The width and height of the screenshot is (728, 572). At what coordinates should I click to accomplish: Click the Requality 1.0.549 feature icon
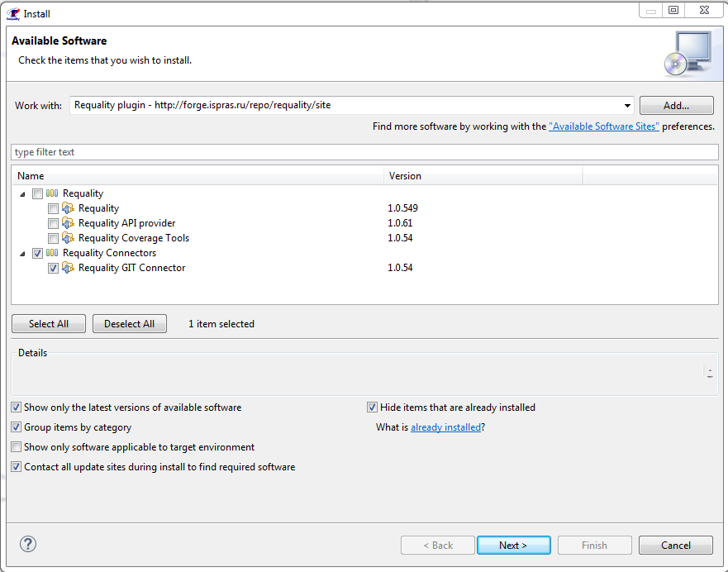tap(69, 208)
